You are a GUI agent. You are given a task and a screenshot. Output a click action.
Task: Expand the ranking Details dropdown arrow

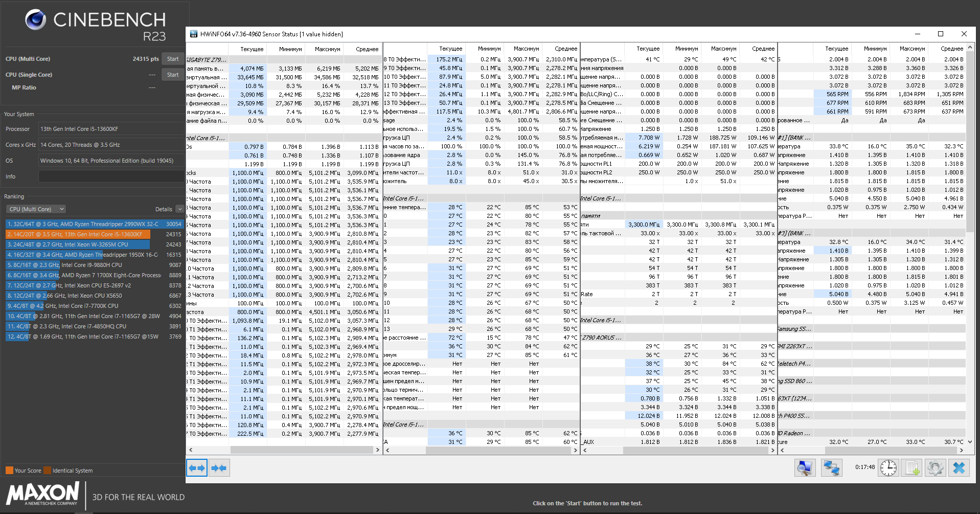click(179, 209)
